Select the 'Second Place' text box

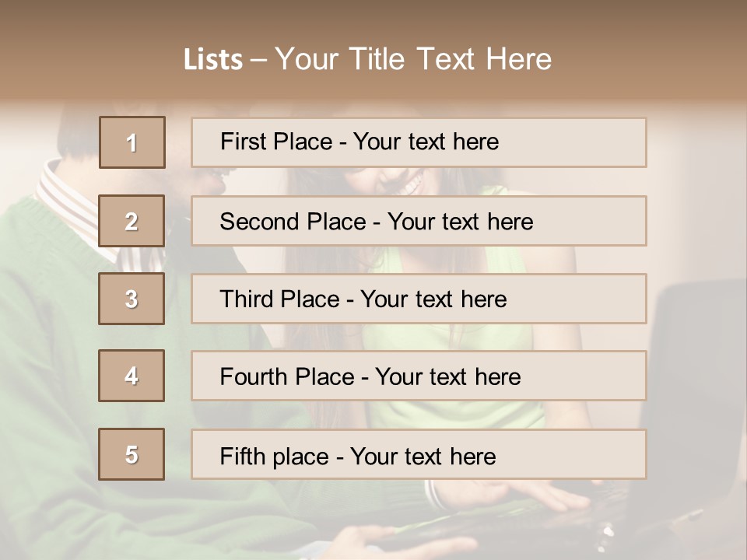[x=419, y=221]
